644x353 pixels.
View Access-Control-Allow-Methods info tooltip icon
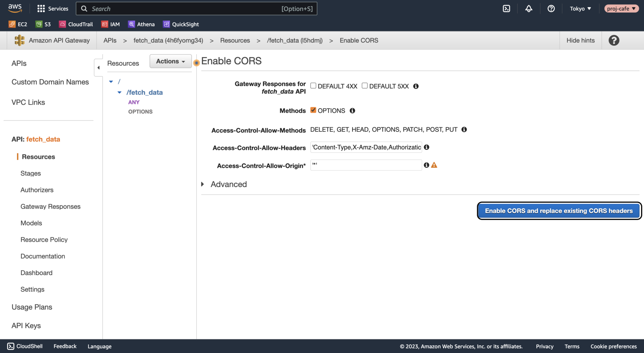(465, 129)
